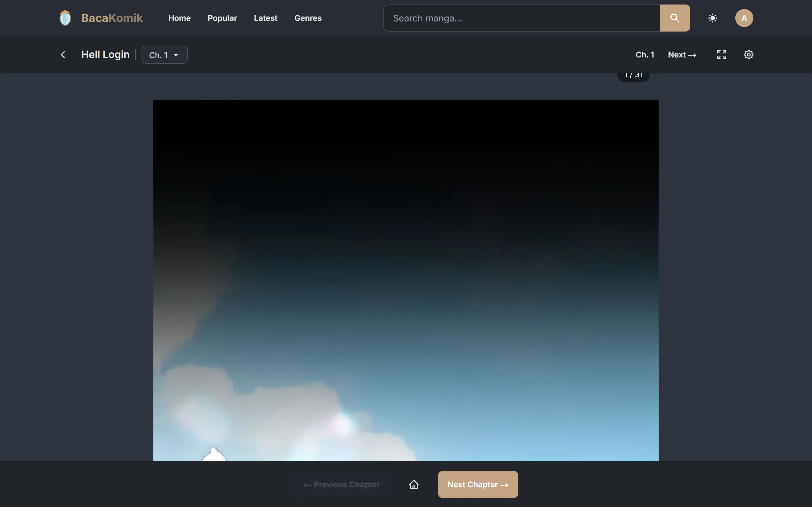This screenshot has height=507, width=812.
Task: Click the page counter badge
Action: point(633,76)
